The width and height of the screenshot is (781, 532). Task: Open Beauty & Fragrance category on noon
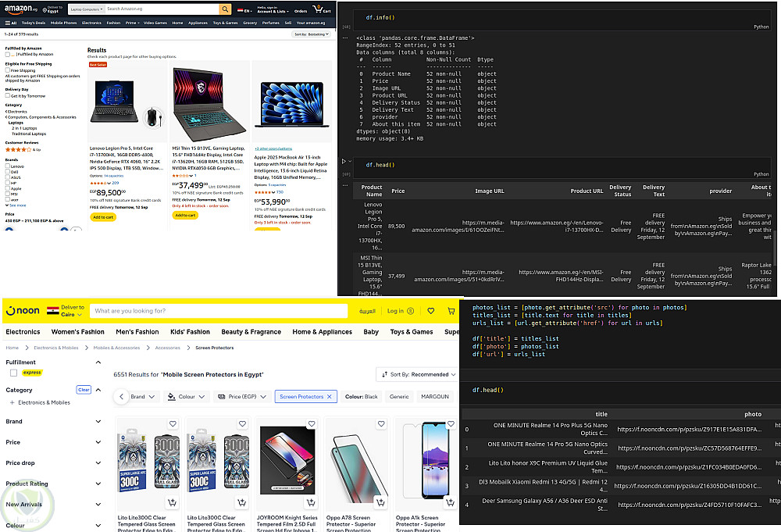coord(251,332)
